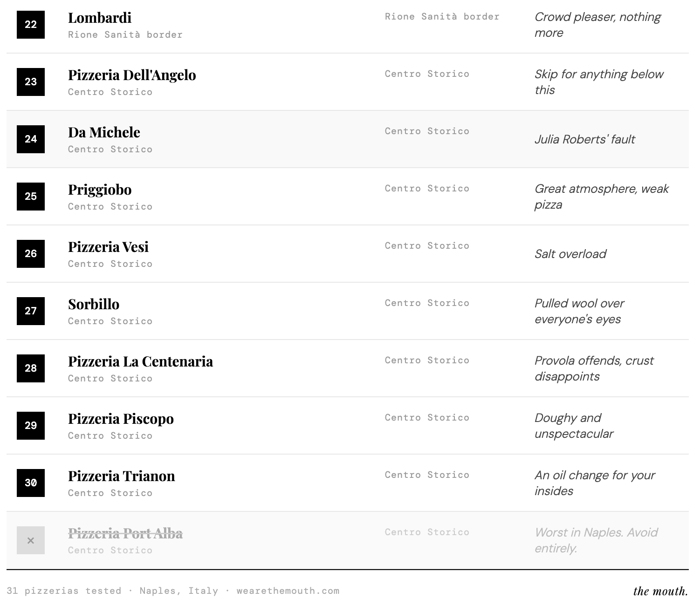The image size is (700, 612).
Task: Select the rank 24 badge for Da Michele
Action: pos(31,139)
